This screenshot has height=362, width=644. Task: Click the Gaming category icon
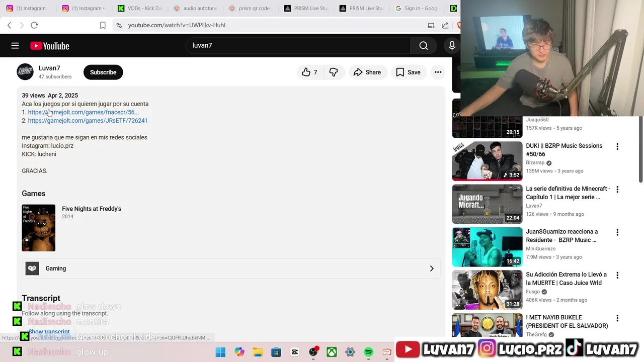[x=32, y=268]
